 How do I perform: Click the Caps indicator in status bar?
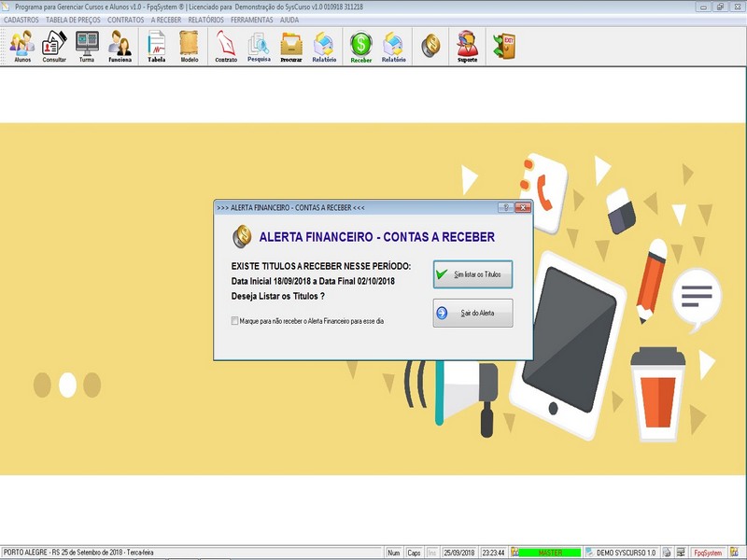click(x=414, y=553)
